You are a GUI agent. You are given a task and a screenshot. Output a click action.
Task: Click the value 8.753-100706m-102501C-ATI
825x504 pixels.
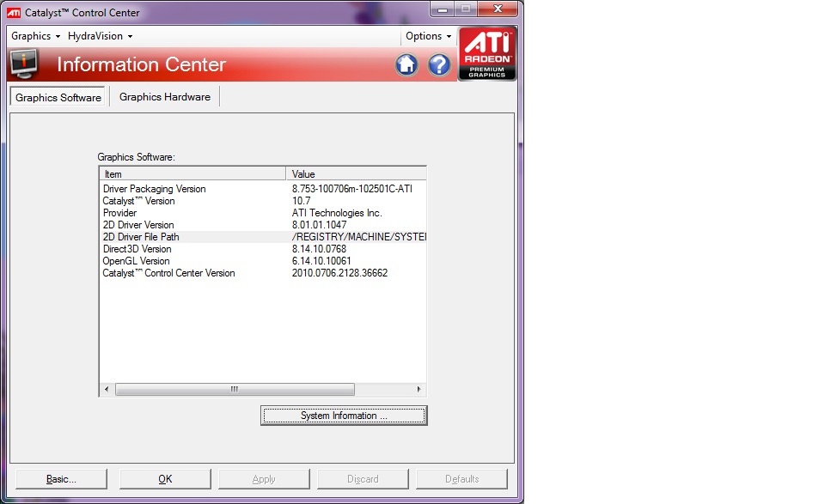click(x=352, y=189)
